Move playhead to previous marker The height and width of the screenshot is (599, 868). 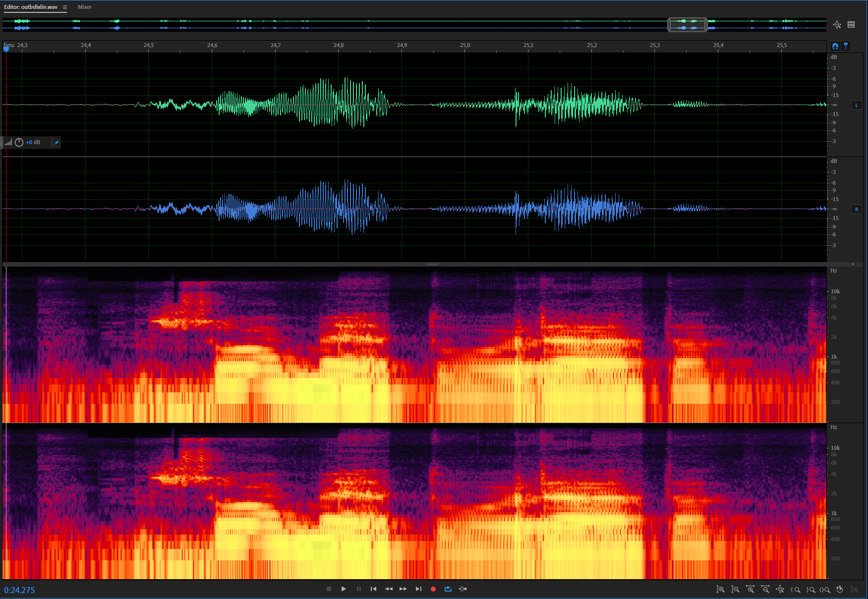373,589
